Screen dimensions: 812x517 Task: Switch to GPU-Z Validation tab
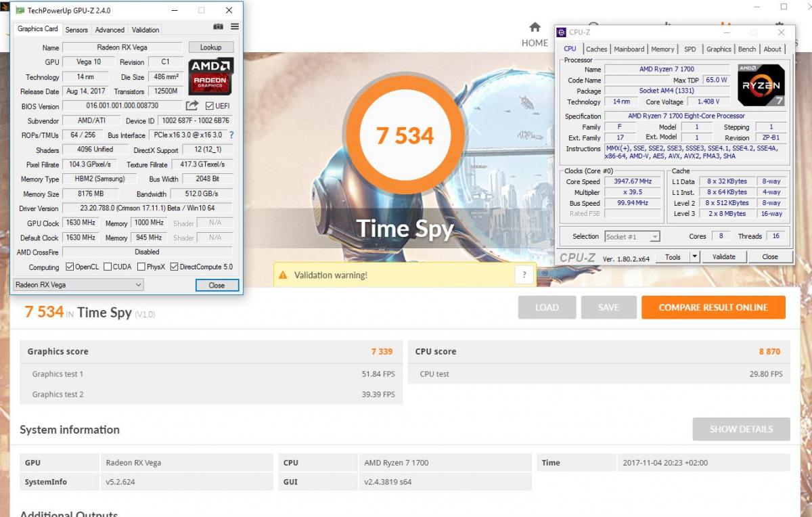click(x=145, y=30)
